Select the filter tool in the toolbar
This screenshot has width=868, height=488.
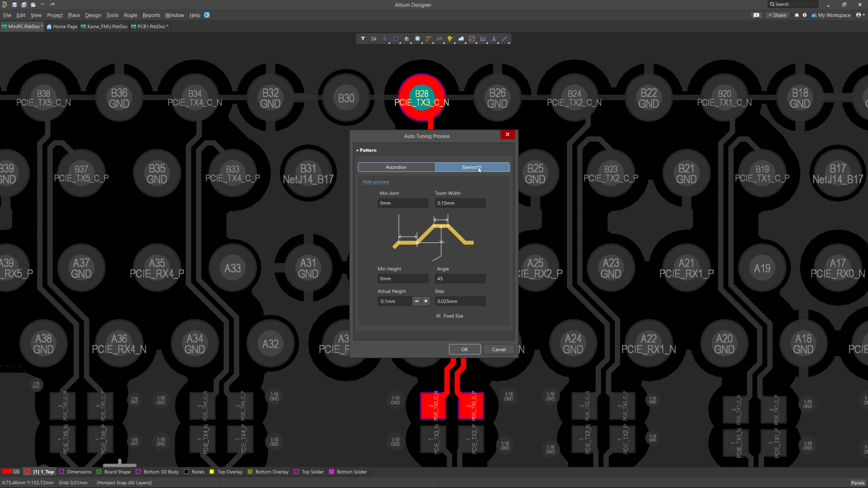pyautogui.click(x=363, y=38)
